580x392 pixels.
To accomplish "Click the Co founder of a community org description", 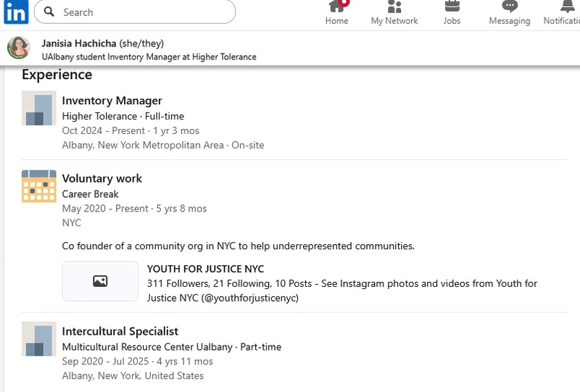I will tap(239, 246).
